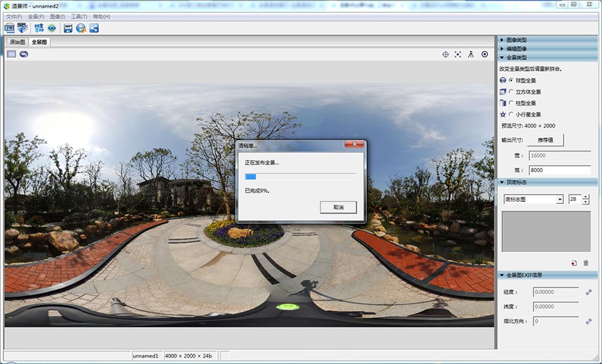This screenshot has width=602, height=364.
Task: Open the 工具(T) menu
Action: click(x=79, y=16)
